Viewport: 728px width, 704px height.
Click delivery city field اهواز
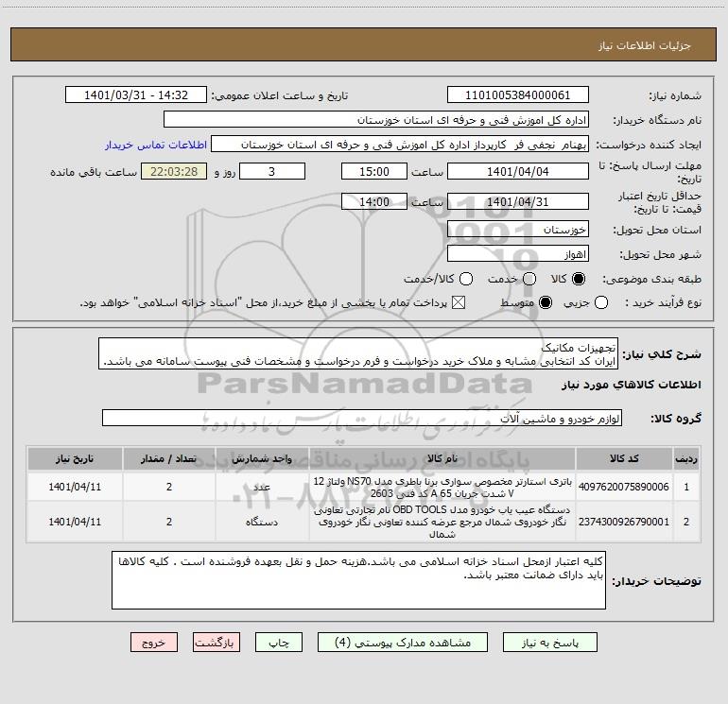[518, 254]
